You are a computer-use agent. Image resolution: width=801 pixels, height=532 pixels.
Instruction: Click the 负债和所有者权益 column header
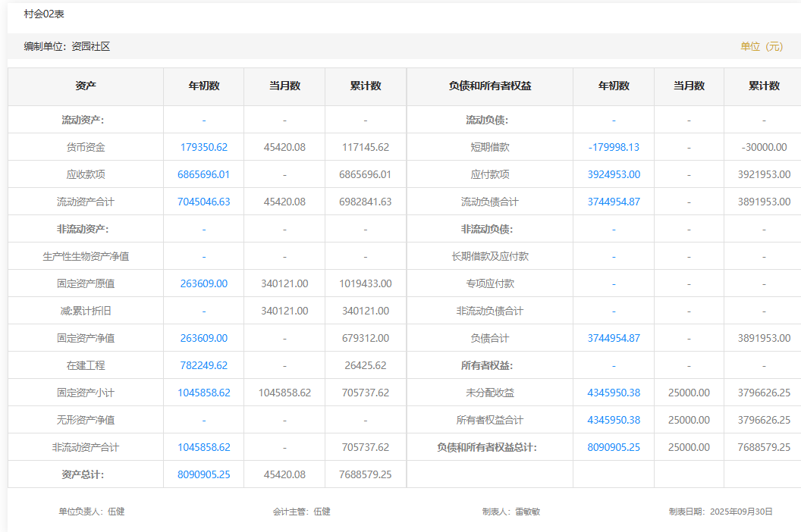[490, 86]
